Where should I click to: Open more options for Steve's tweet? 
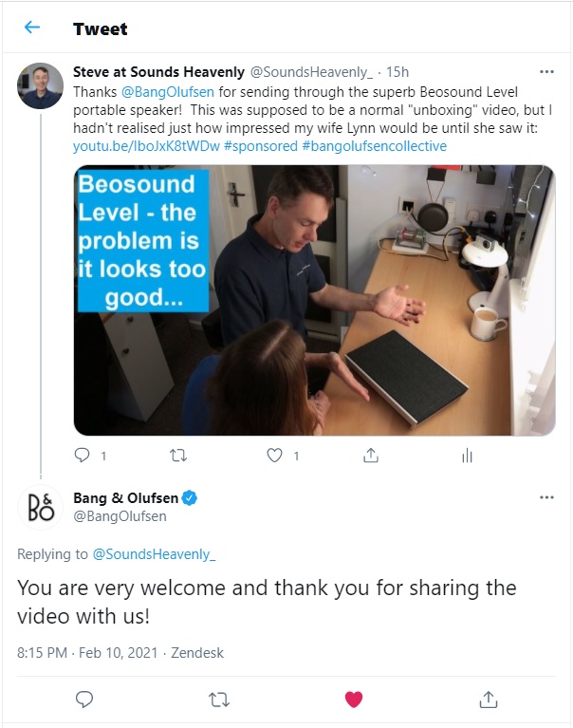pyautogui.click(x=546, y=71)
